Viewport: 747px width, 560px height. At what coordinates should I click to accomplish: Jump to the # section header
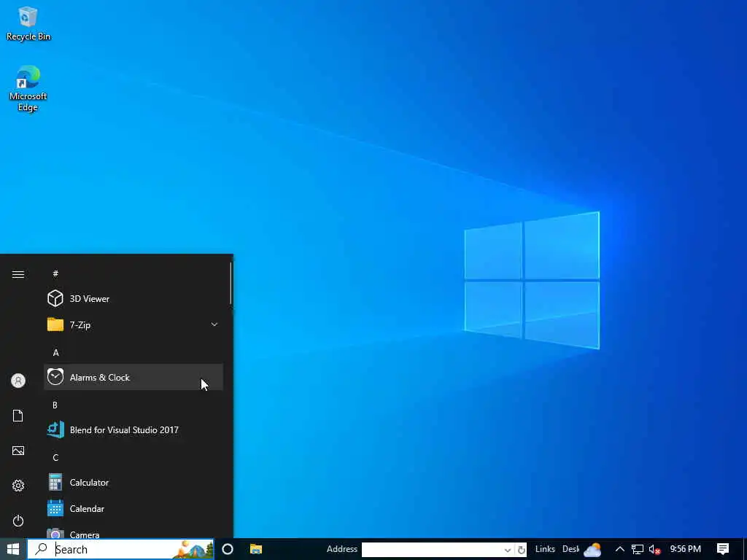(55, 273)
